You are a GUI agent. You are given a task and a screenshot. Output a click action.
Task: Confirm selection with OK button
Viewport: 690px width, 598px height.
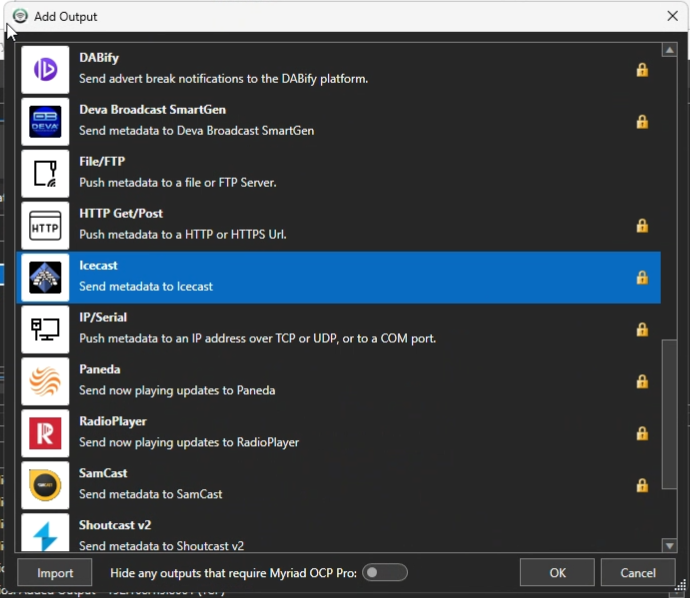(557, 572)
